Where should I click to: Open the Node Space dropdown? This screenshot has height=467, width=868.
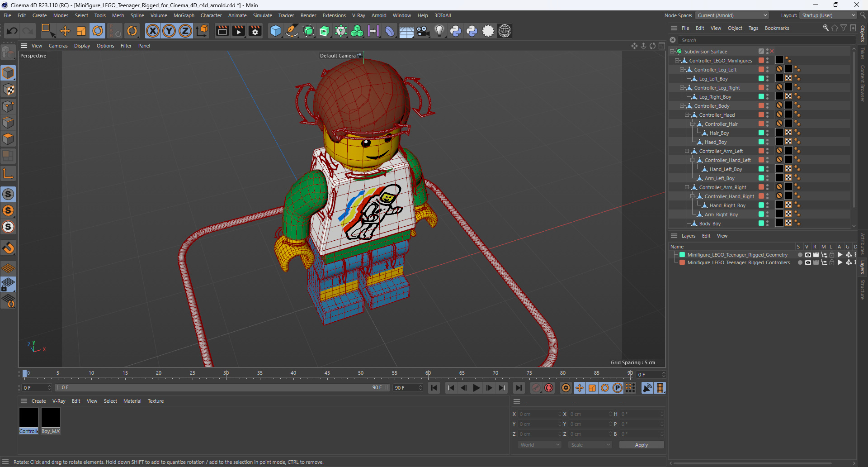pyautogui.click(x=731, y=15)
